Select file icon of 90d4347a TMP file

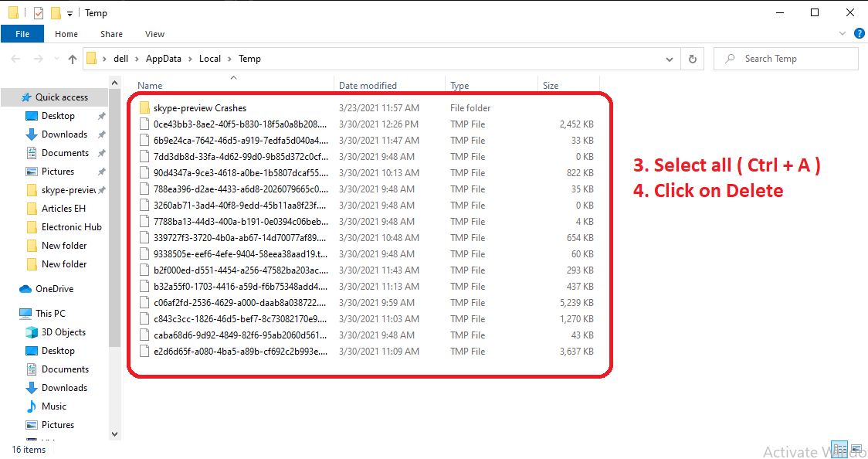tap(144, 173)
